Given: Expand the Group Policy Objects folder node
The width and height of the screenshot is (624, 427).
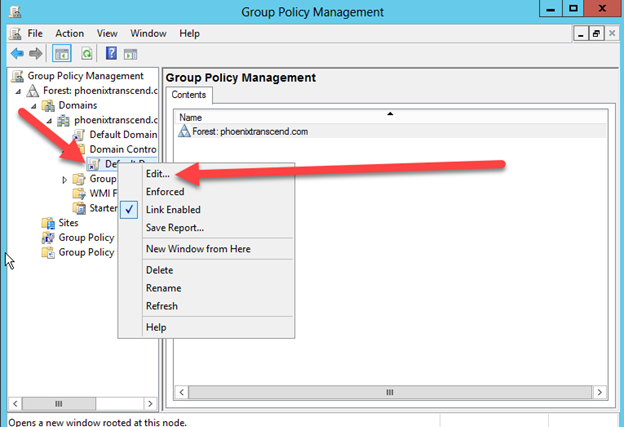Looking at the screenshot, I should [x=65, y=179].
